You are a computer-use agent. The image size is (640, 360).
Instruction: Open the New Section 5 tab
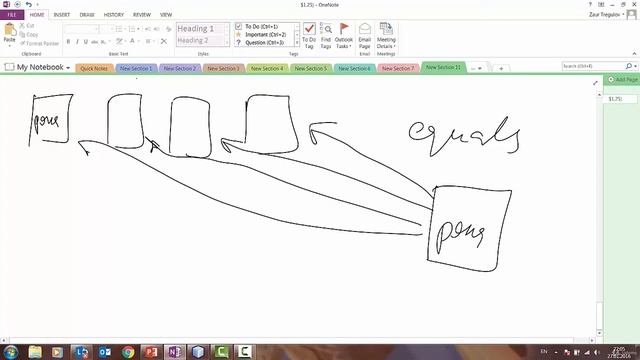tap(311, 69)
